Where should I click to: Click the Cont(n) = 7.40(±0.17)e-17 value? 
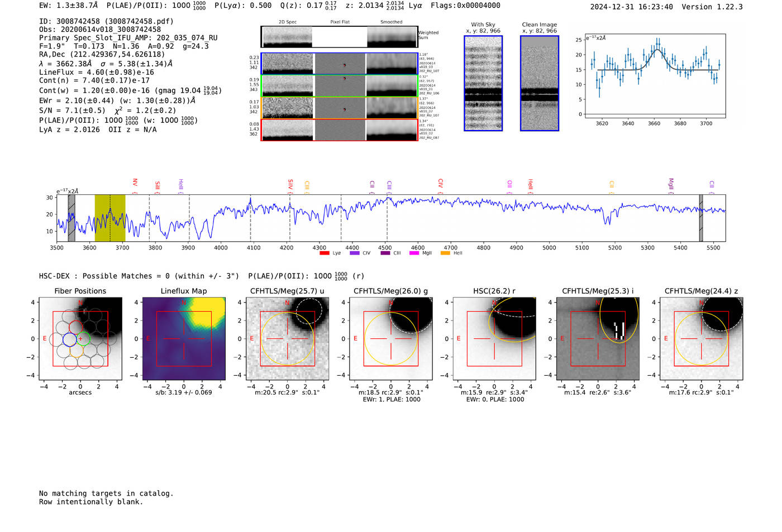[x=94, y=80]
